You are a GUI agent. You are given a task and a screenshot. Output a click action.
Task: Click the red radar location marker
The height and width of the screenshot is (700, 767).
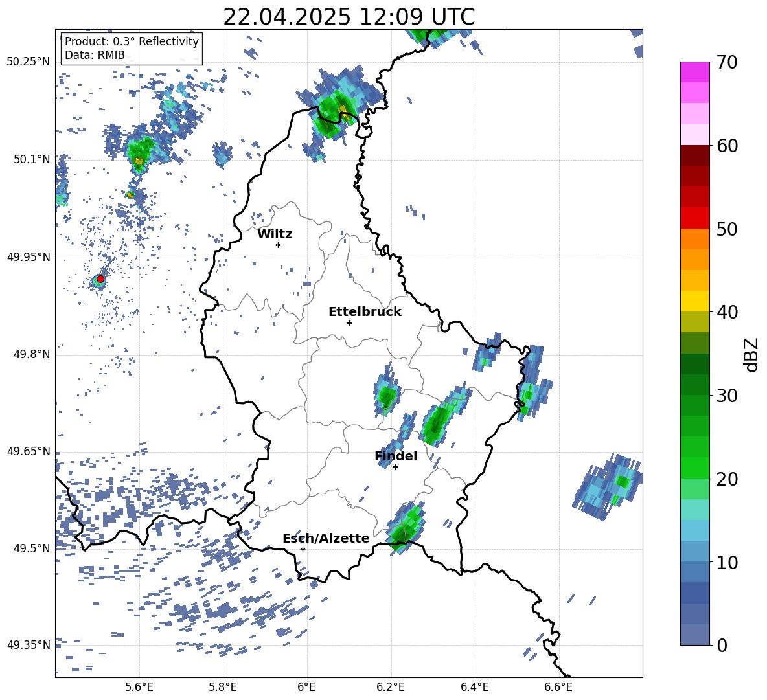point(100,278)
